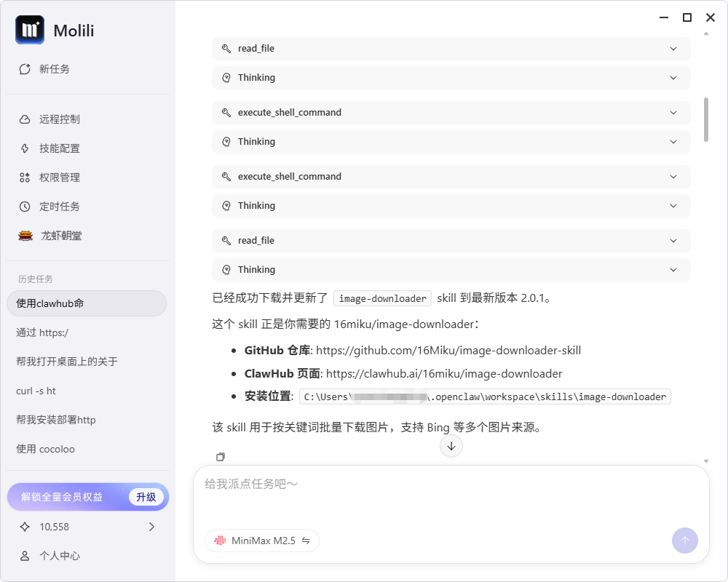
Task: Expand the 10,558 credits entry
Action: pos(87,527)
